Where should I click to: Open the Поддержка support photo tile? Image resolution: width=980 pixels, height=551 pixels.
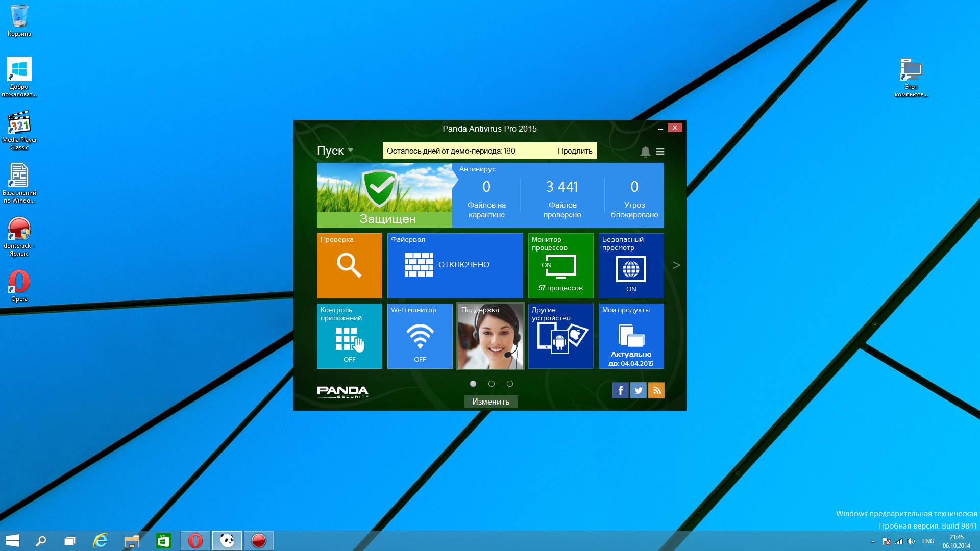tap(490, 336)
